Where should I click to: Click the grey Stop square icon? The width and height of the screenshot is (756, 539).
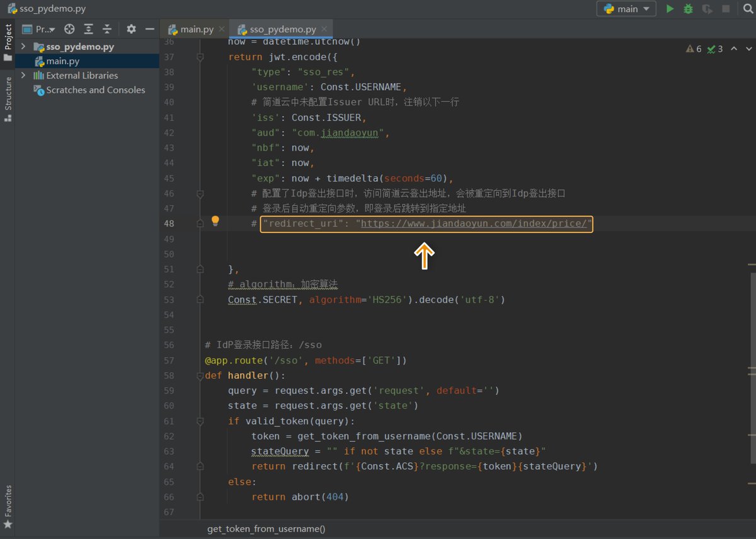726,9
